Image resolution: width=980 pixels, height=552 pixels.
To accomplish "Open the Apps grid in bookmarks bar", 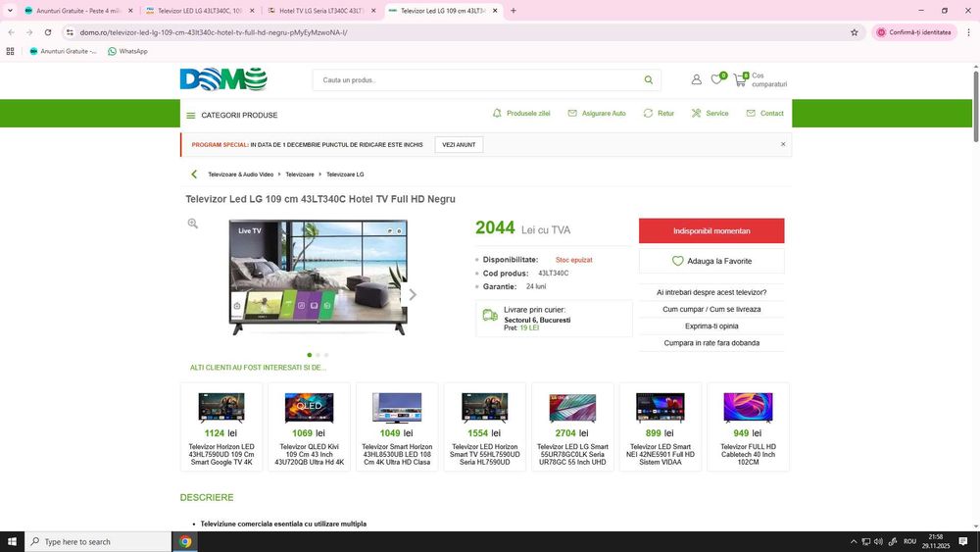I will (10, 51).
